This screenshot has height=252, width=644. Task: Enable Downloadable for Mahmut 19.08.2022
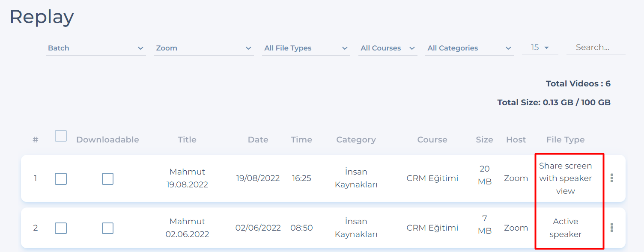pyautogui.click(x=107, y=178)
